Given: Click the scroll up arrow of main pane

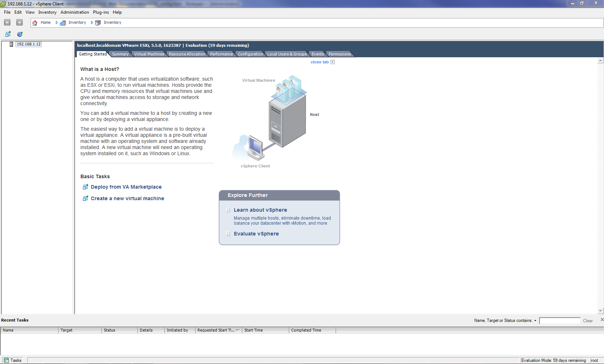Looking at the screenshot, I should [x=600, y=60].
